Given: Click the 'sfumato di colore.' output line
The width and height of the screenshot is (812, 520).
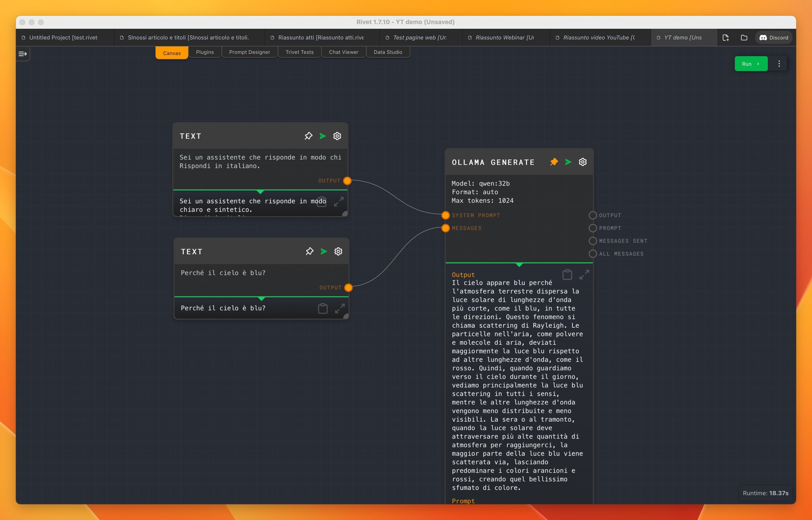Looking at the screenshot, I should 486,488.
